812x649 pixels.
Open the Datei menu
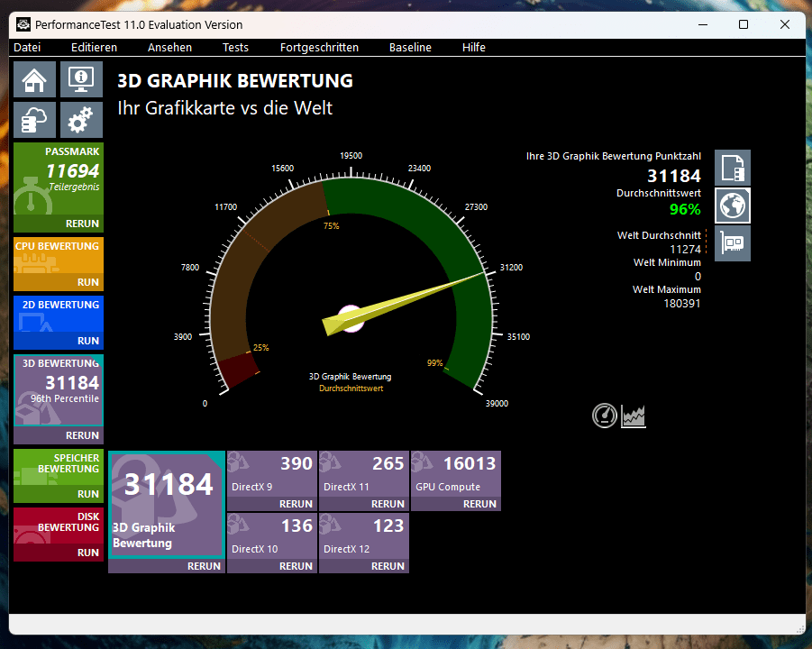pos(27,47)
